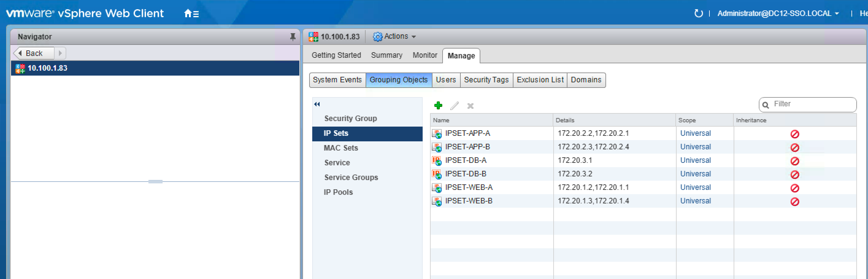
Task: Select 10.100.1.83 in the Navigator tree
Action: pos(47,68)
